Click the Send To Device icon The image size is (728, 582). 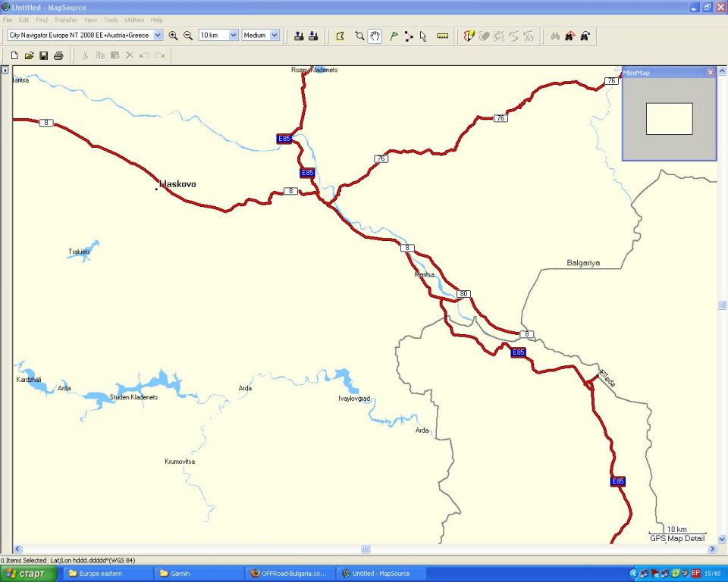tap(299, 36)
